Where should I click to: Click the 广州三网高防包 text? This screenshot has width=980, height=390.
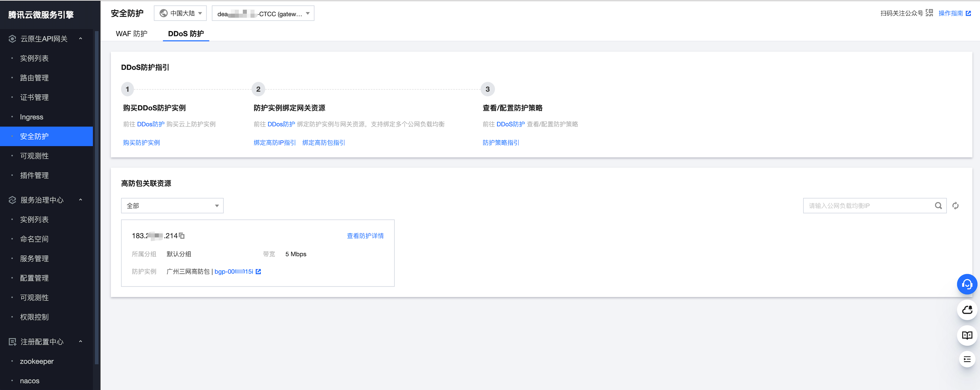pyautogui.click(x=188, y=271)
